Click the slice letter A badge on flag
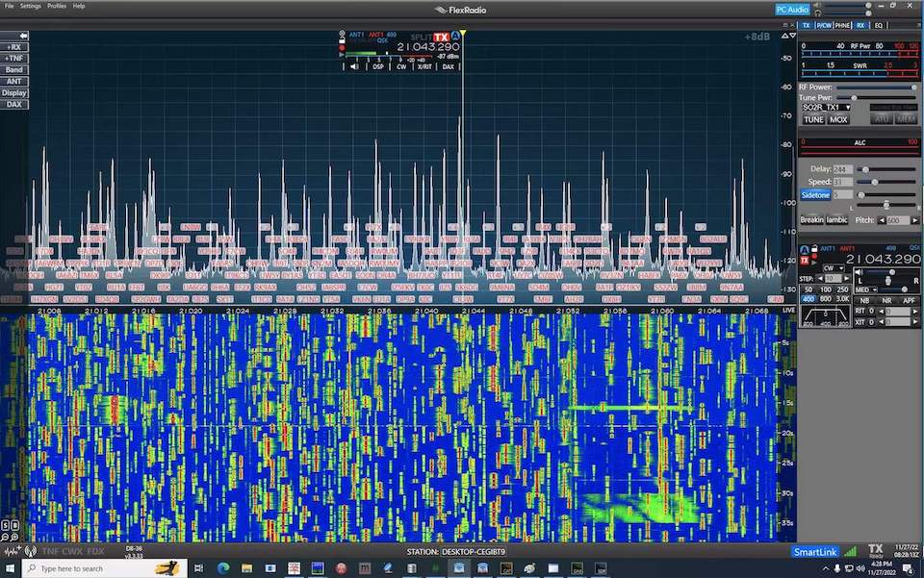This screenshot has width=924, height=578. pyautogui.click(x=455, y=36)
